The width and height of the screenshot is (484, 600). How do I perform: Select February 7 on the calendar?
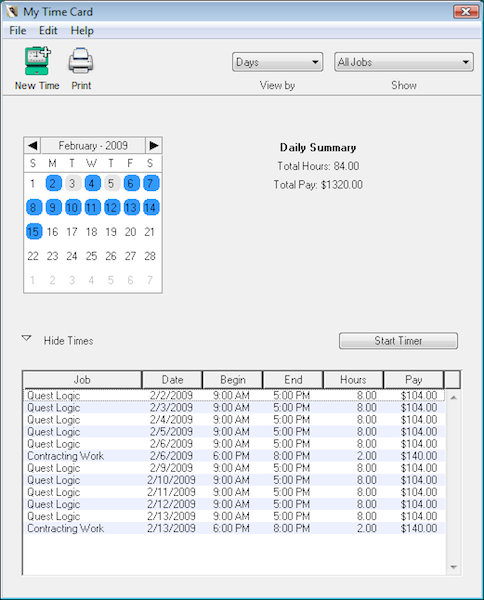tap(150, 184)
